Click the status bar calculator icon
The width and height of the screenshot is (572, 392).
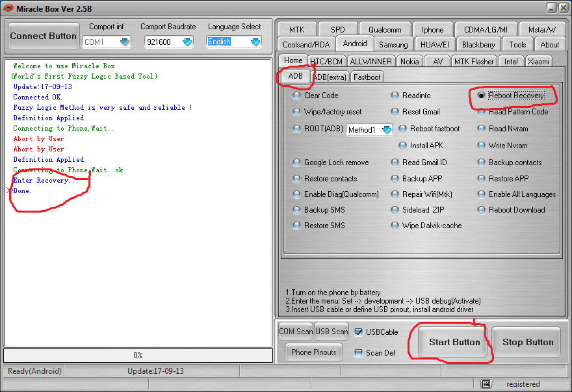tap(486, 384)
